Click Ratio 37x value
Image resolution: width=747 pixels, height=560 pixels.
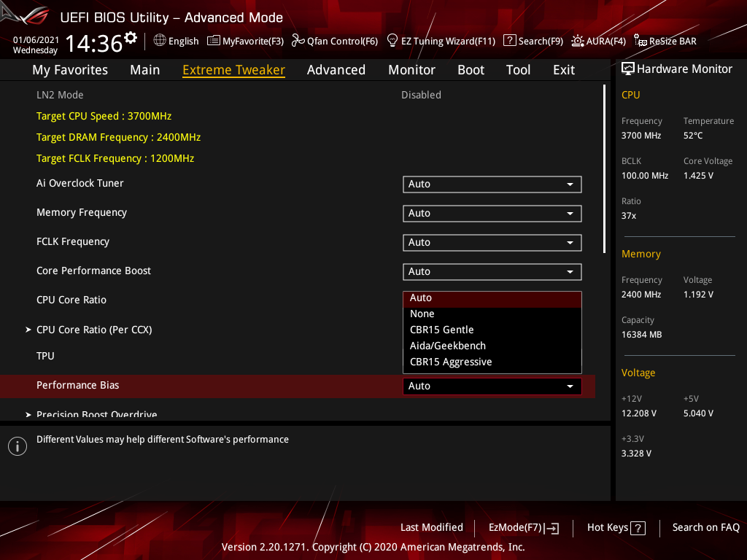(x=628, y=216)
